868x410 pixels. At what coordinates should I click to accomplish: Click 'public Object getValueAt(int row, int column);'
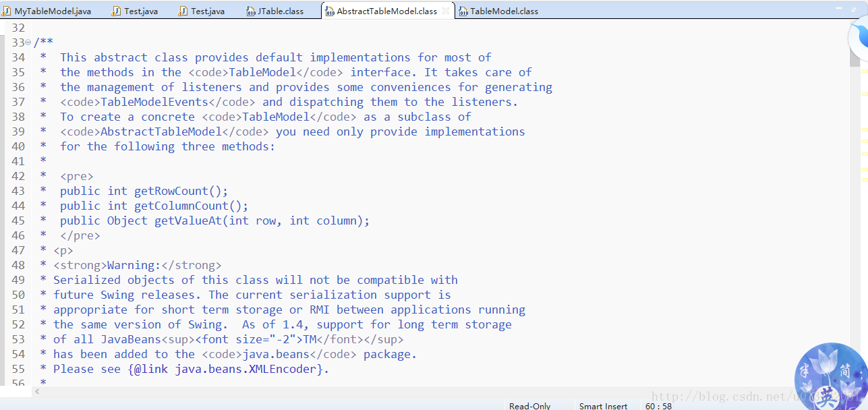[215, 221]
